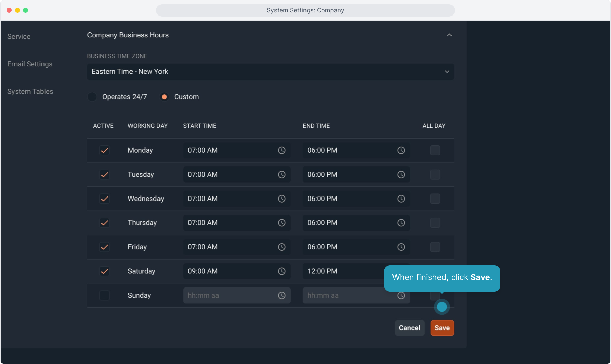
Task: Go to Email Settings in sidebar
Action: click(30, 64)
